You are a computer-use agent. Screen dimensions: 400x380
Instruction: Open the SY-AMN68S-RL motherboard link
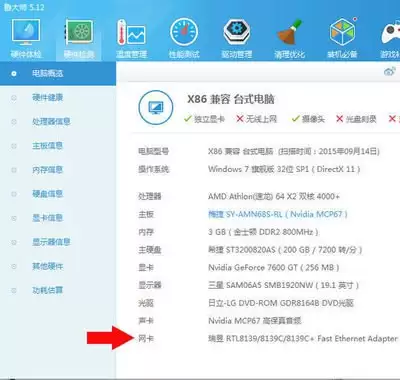278,214
